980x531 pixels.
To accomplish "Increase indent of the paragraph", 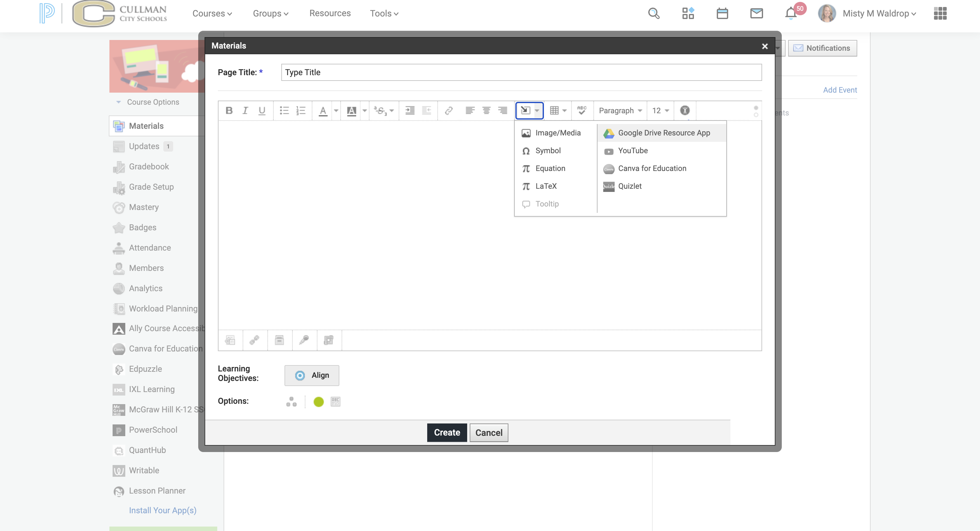I will pos(410,111).
